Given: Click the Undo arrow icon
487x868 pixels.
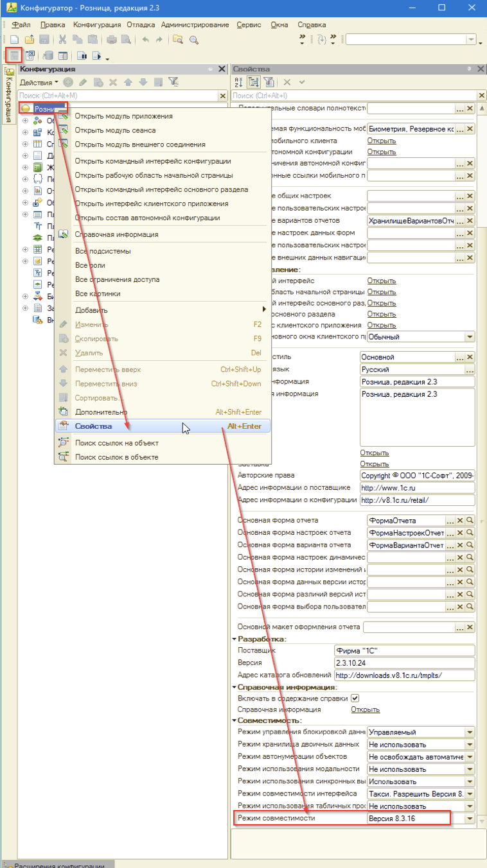Looking at the screenshot, I should click(145, 40).
